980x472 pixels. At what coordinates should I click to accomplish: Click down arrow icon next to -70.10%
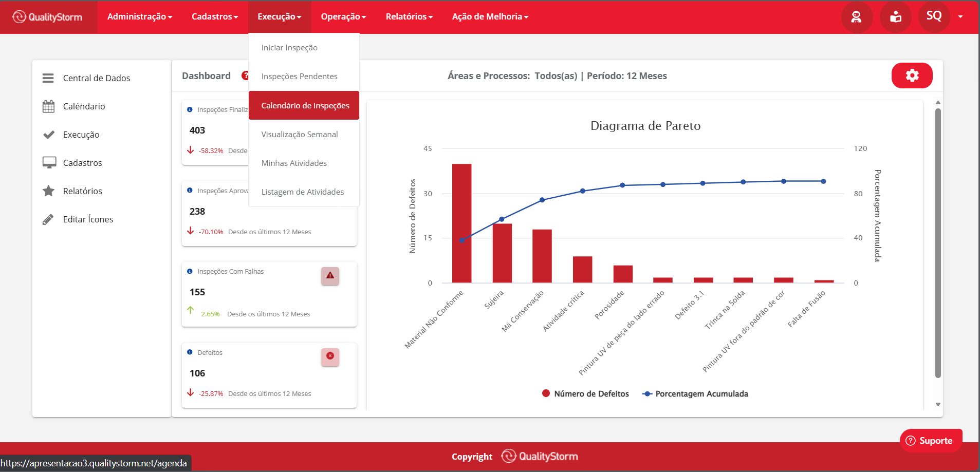tap(191, 231)
